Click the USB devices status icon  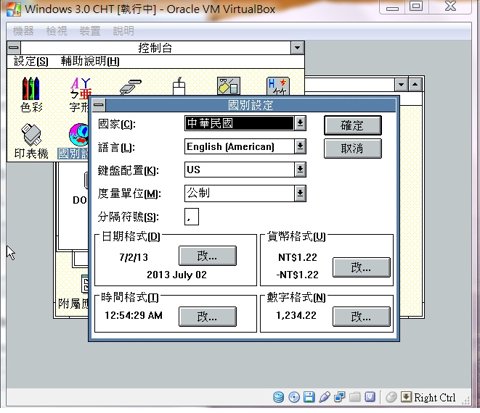point(324,397)
